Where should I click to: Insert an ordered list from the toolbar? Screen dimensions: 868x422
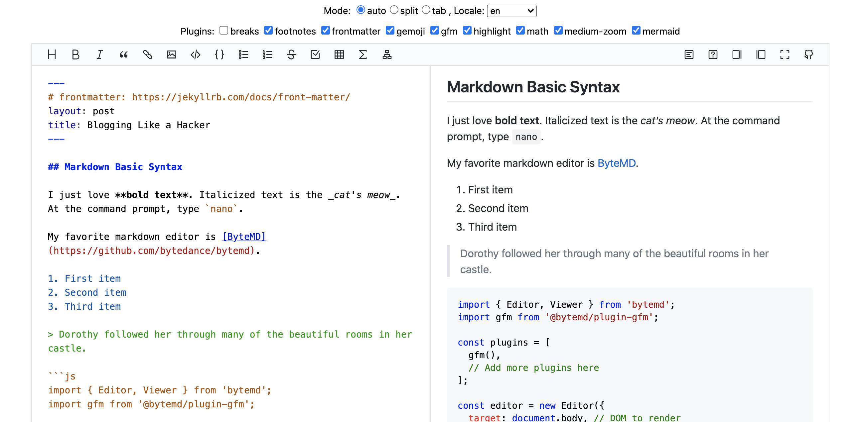point(267,54)
